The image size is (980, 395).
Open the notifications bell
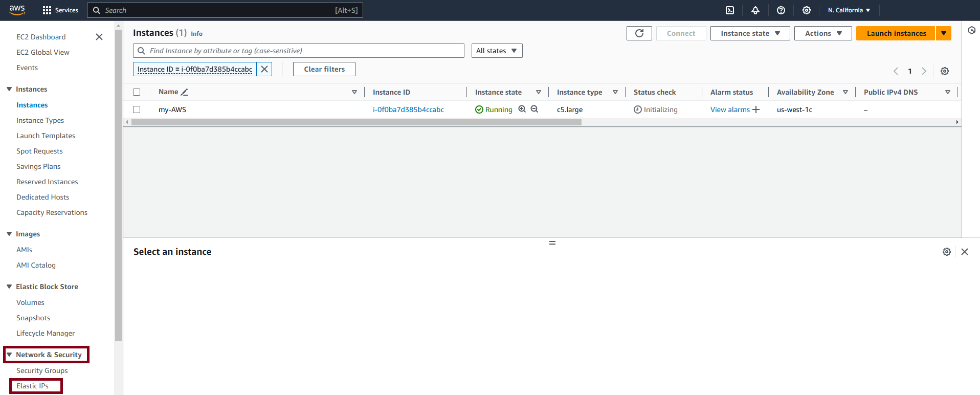tap(755, 10)
